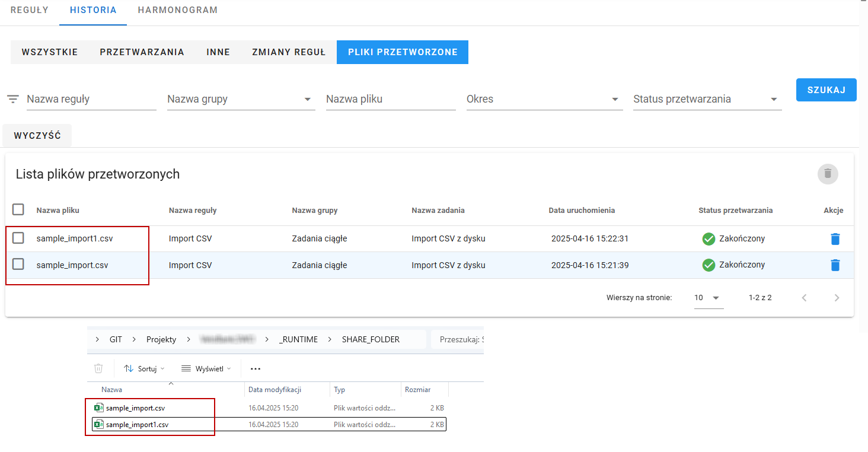Go to previous page arrow in pagination

click(804, 298)
